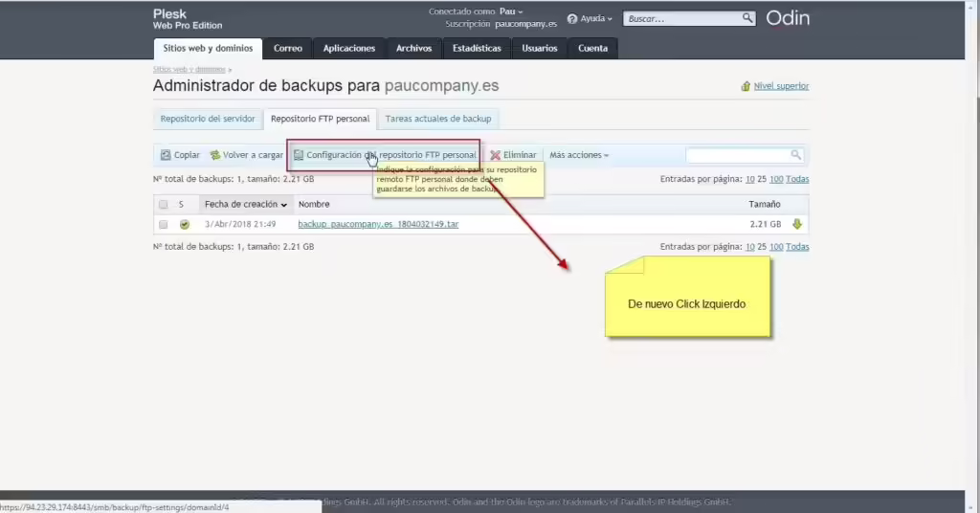980x513 pixels.
Task: Click the 2.21 GB size cell
Action: point(766,224)
